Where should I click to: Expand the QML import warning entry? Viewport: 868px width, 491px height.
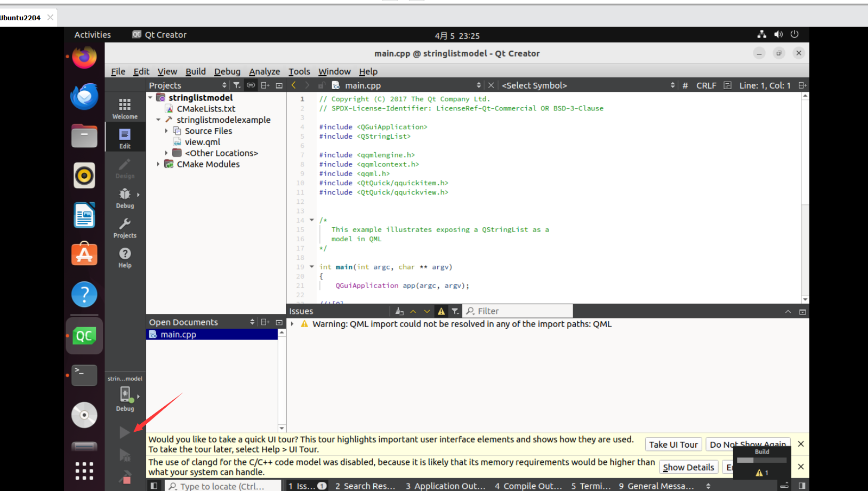(292, 324)
